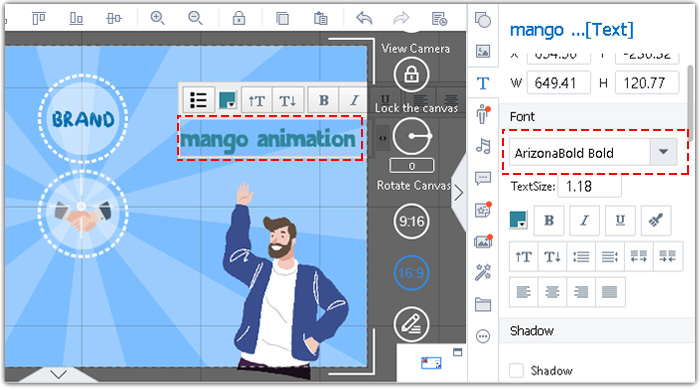Viewport: 700px width, 390px height.
Task: Select the handshake circle graphic
Action: point(83,213)
